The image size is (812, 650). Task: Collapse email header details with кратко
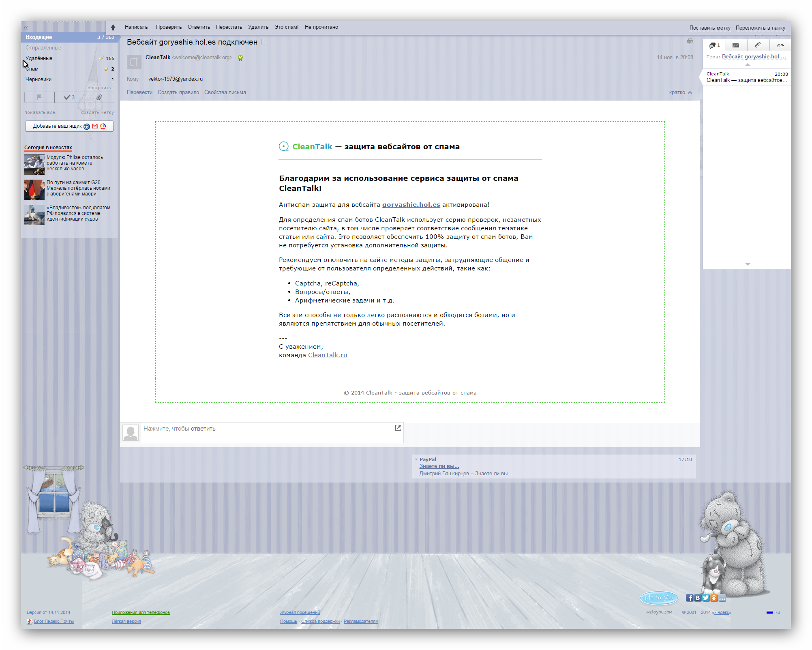click(x=681, y=92)
